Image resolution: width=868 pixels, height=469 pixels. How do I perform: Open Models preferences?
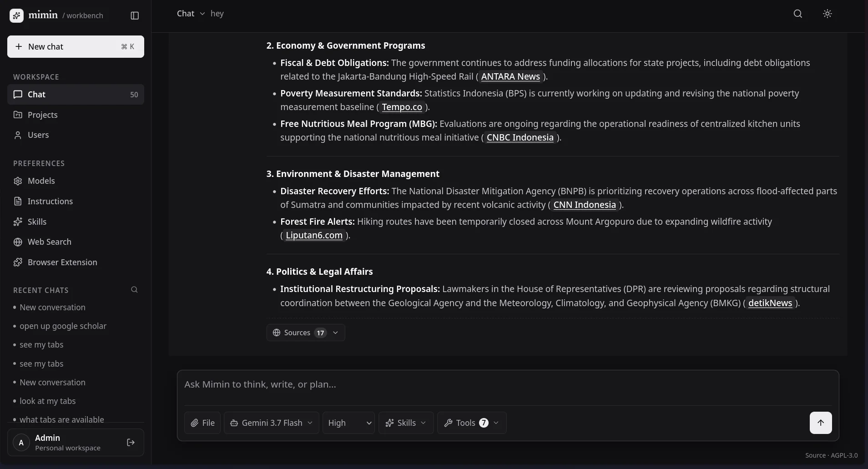(76, 181)
